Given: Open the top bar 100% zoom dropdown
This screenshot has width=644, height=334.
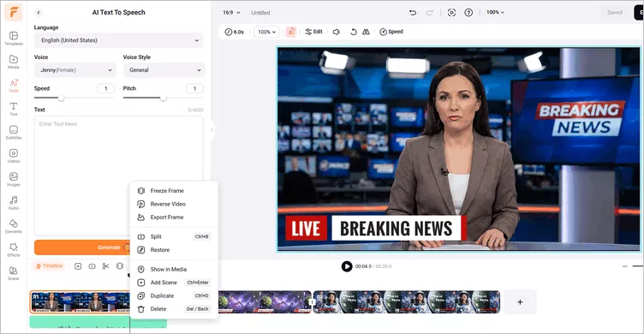Looking at the screenshot, I should coord(495,12).
